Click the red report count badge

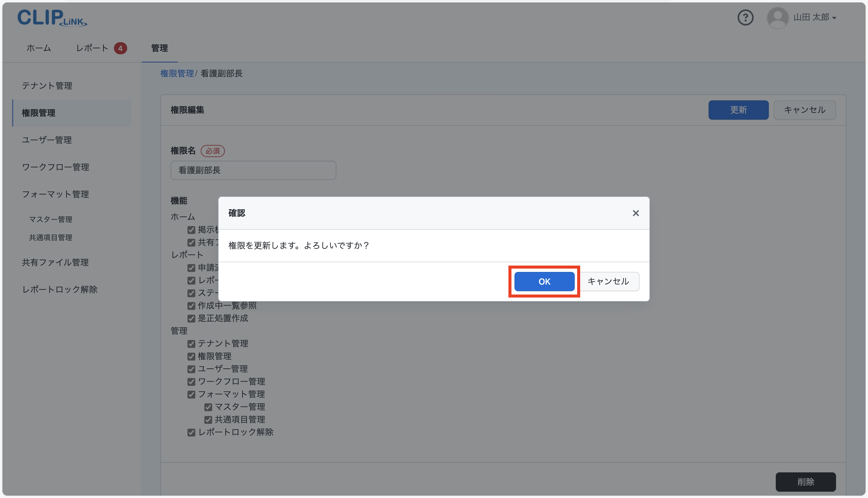coord(120,48)
